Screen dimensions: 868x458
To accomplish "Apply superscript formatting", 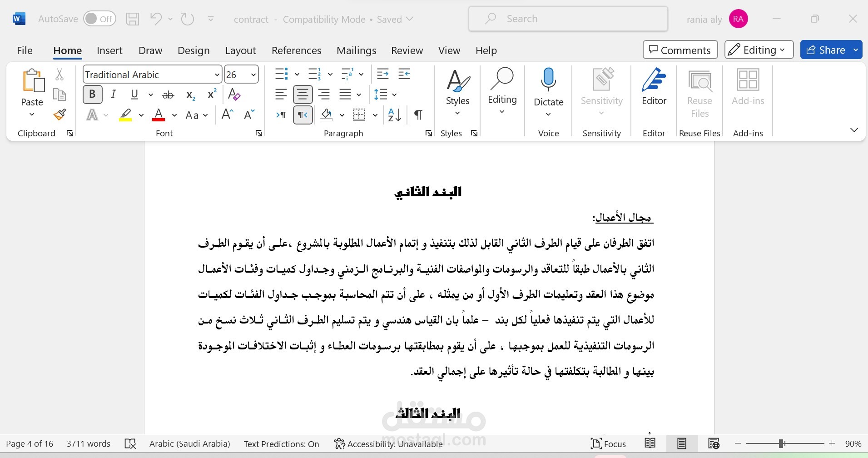I will [x=212, y=94].
